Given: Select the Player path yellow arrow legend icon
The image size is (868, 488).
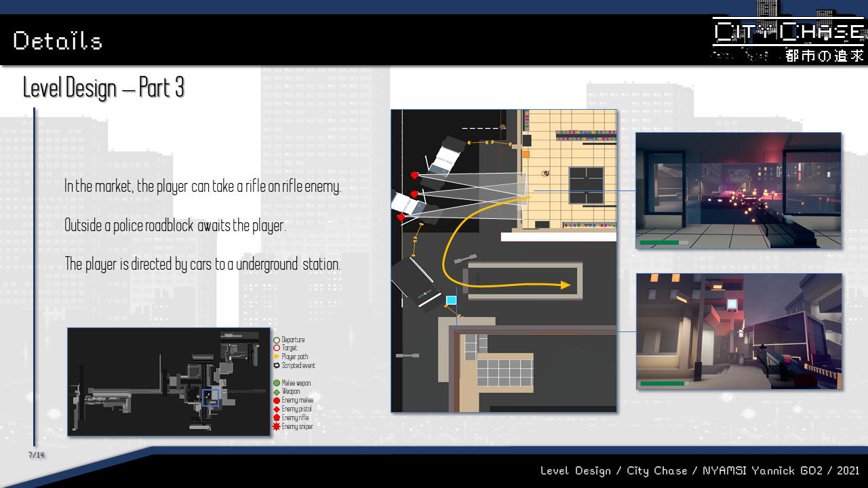Looking at the screenshot, I should point(277,357).
